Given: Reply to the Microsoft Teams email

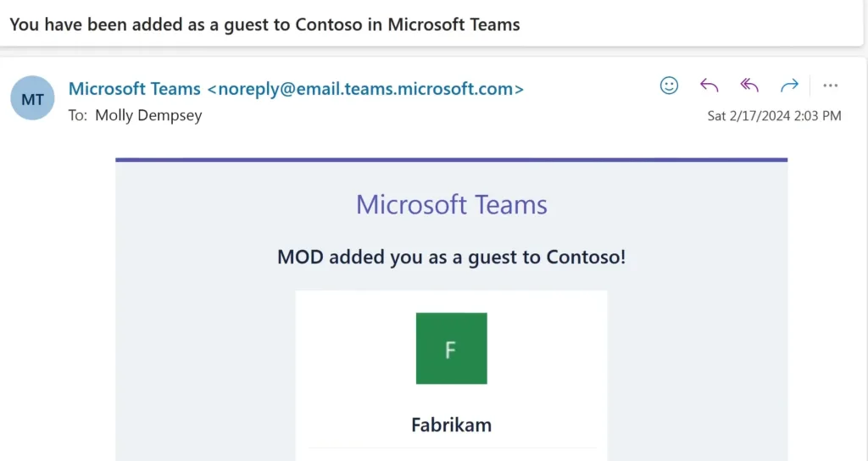Looking at the screenshot, I should tap(709, 86).
